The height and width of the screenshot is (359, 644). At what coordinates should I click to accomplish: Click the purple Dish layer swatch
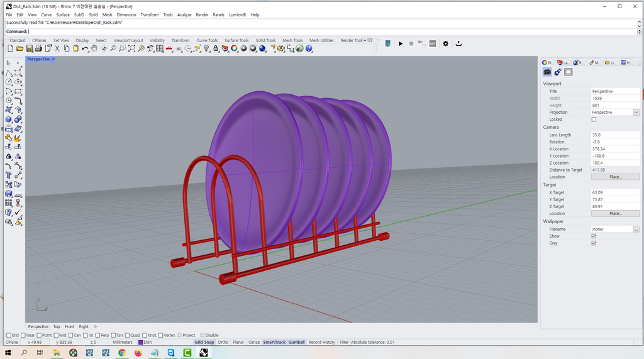141,343
